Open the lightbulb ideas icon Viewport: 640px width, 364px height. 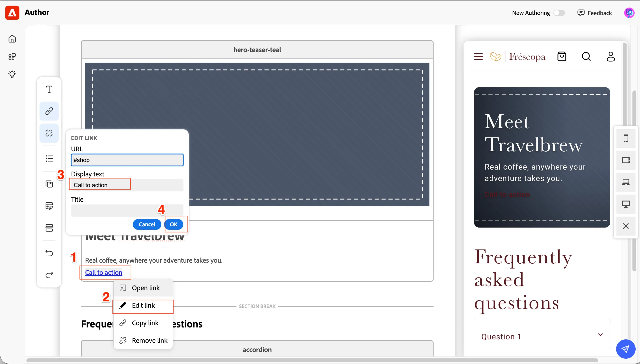[12, 74]
